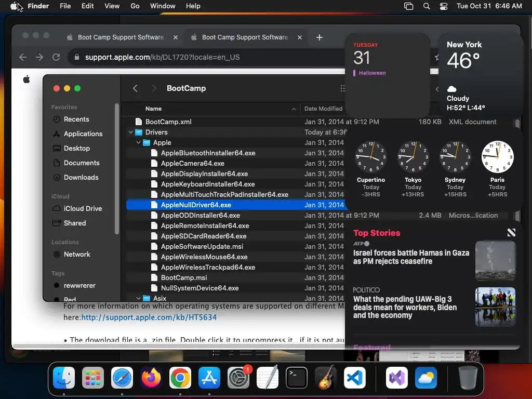Select Recents in the Finder sidebar

pos(76,119)
